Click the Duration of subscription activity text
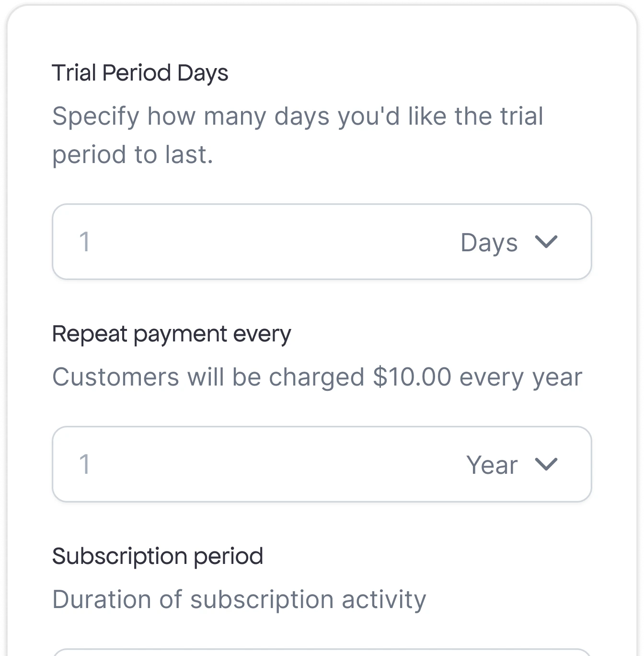This screenshot has width=644, height=656. click(x=240, y=598)
